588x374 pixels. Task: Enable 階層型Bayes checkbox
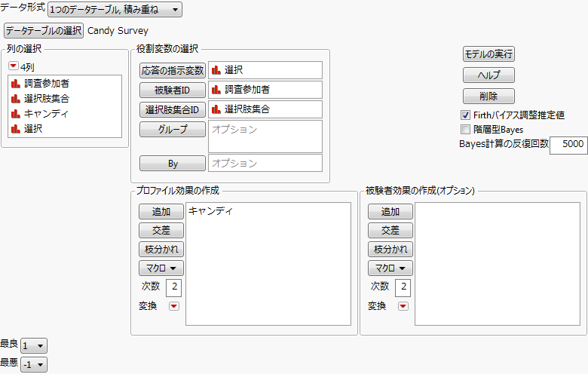click(465, 130)
